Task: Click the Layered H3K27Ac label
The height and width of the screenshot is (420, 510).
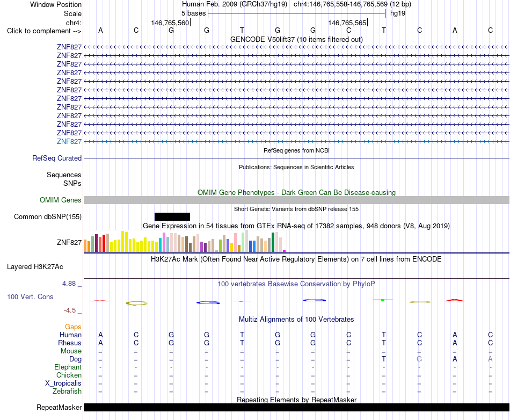Action: pyautogui.click(x=35, y=267)
